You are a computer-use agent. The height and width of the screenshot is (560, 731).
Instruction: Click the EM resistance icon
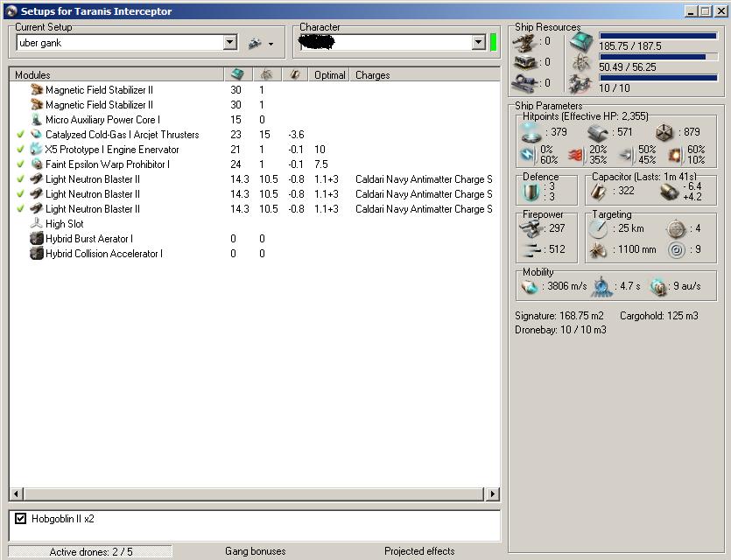[x=528, y=155]
